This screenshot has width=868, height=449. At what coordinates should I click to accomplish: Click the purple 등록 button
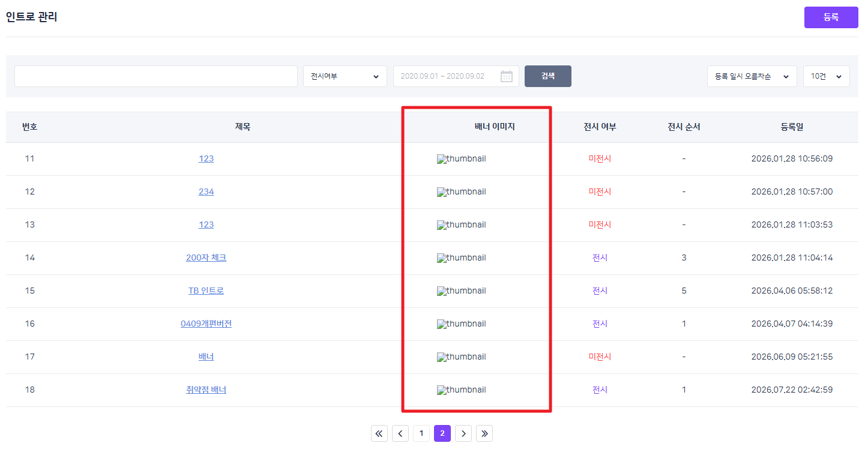tap(831, 17)
